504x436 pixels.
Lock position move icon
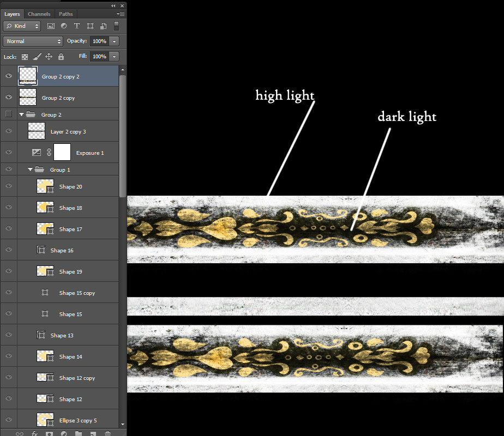(49, 57)
